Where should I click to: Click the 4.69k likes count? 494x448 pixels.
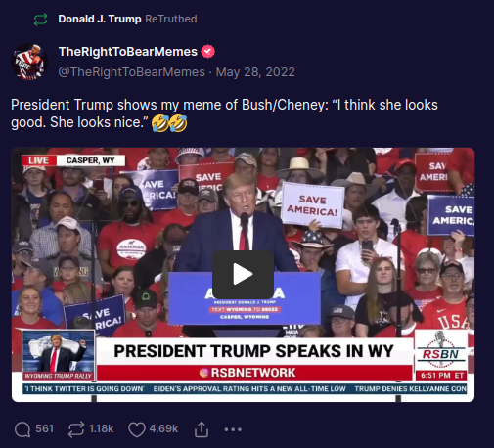coord(163,428)
